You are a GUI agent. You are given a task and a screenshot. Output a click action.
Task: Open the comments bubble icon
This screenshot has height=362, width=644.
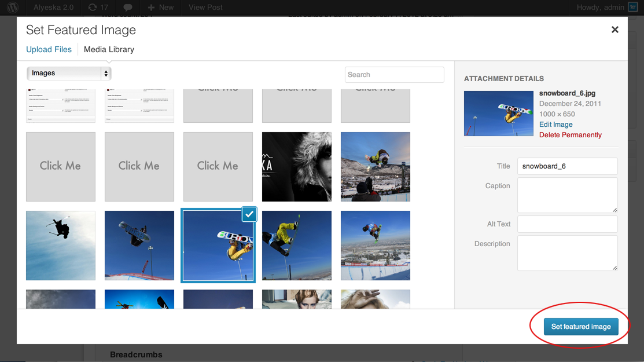click(x=128, y=8)
